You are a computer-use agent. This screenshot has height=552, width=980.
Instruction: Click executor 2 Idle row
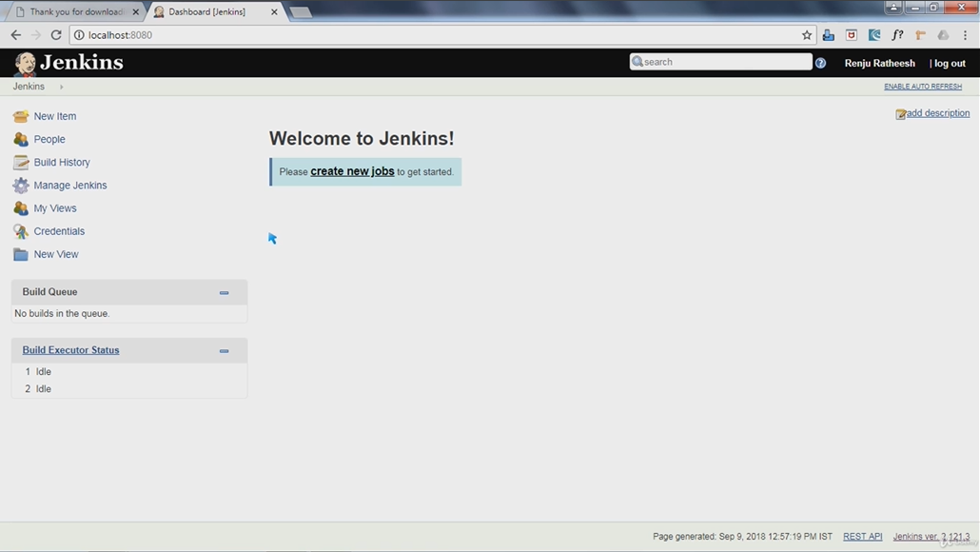coord(129,389)
